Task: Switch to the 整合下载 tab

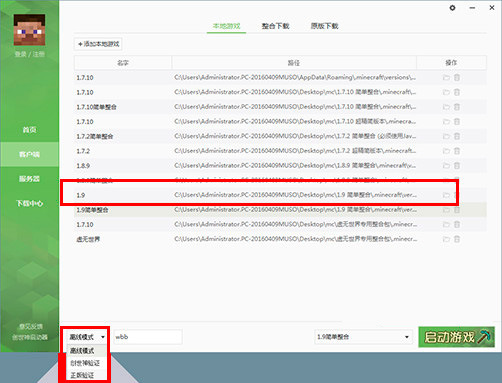Action: (x=275, y=26)
